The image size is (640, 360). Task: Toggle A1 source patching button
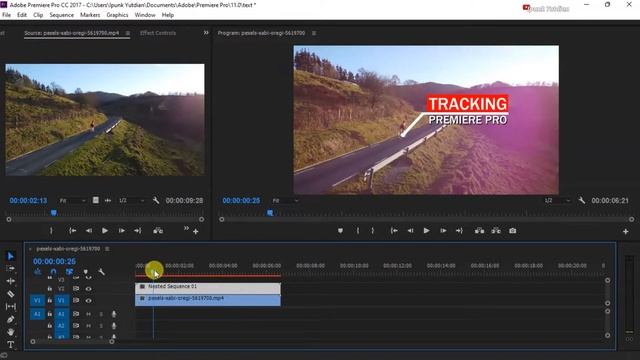(x=37, y=314)
